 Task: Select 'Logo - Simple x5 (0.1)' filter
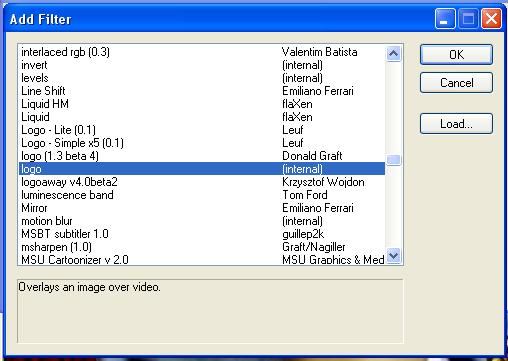click(202, 143)
